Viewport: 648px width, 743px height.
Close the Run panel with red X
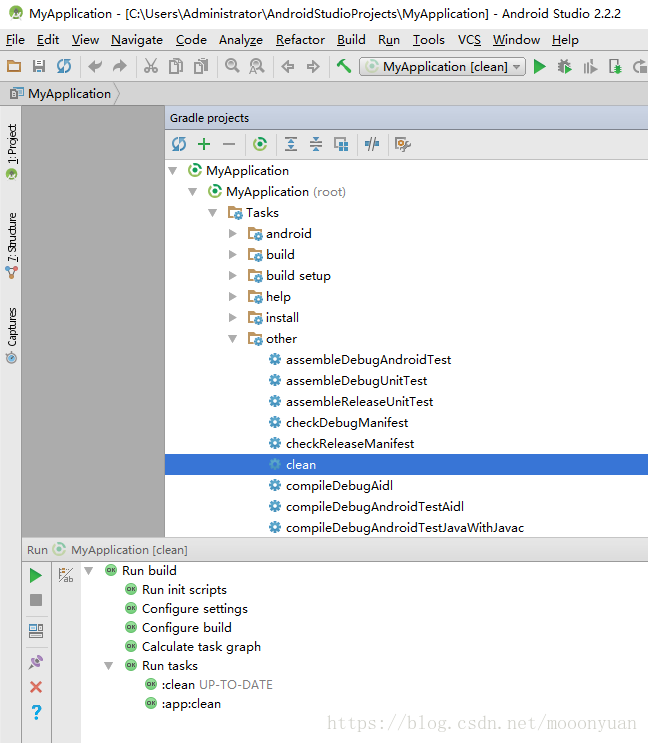[x=36, y=687]
